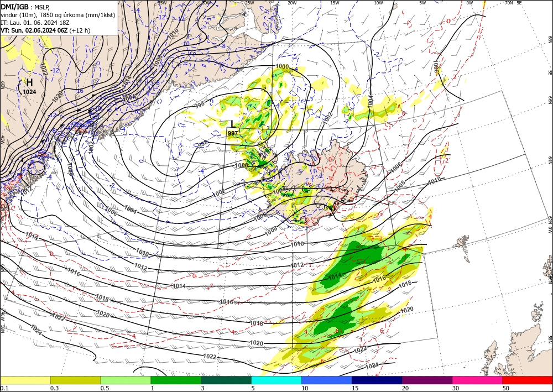Click the L low-pressure marker west of Iceland
Image resolution: width=553 pixels, height=392 pixels.
coord(232,124)
